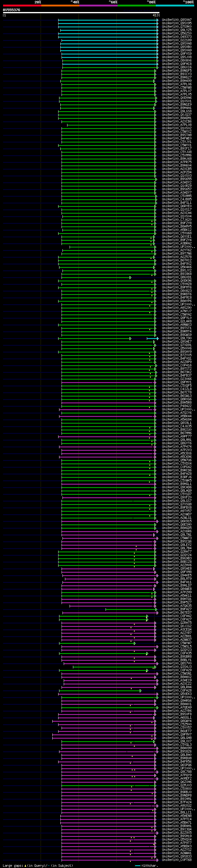
Task: Select the AV555376 query title
Action: tap(11, 10)
